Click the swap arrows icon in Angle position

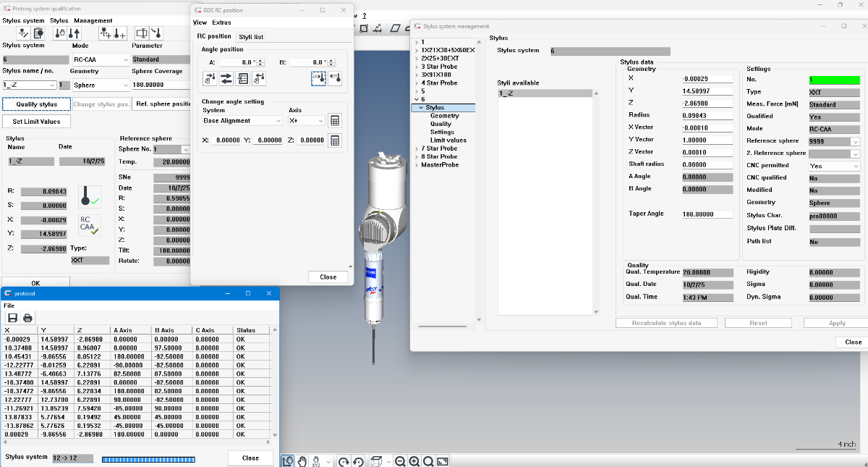pyautogui.click(x=226, y=79)
